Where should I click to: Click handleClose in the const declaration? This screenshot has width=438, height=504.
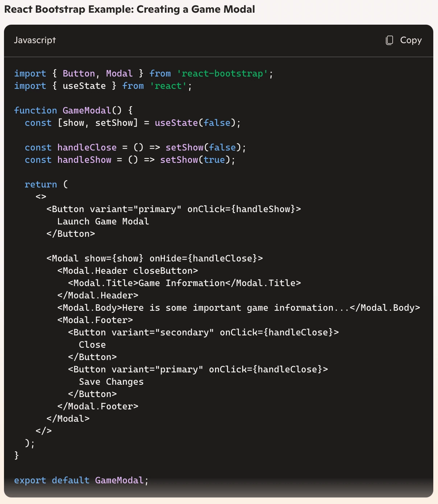pyautogui.click(x=87, y=148)
